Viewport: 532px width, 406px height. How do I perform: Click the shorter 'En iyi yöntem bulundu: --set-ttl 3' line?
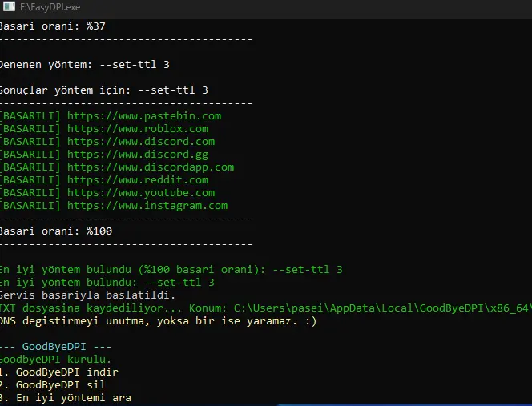(x=107, y=283)
